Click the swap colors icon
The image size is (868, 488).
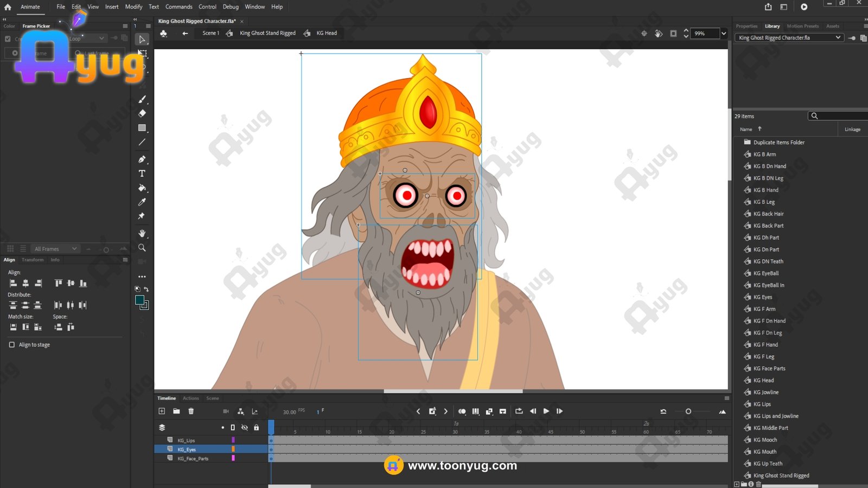[146, 289]
